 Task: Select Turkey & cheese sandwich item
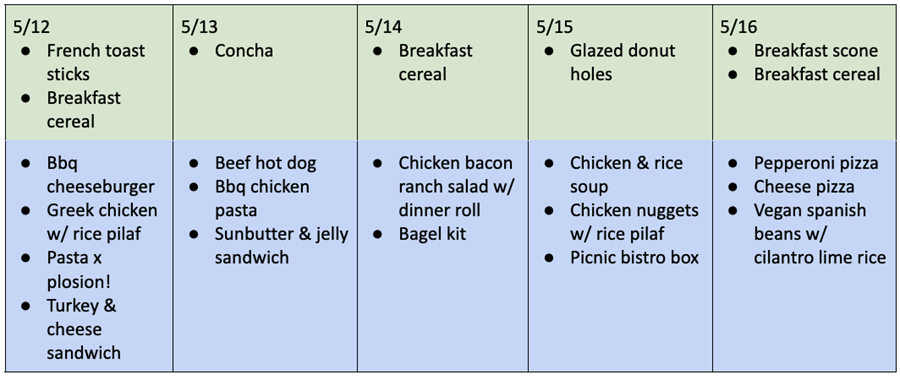[x=84, y=328]
